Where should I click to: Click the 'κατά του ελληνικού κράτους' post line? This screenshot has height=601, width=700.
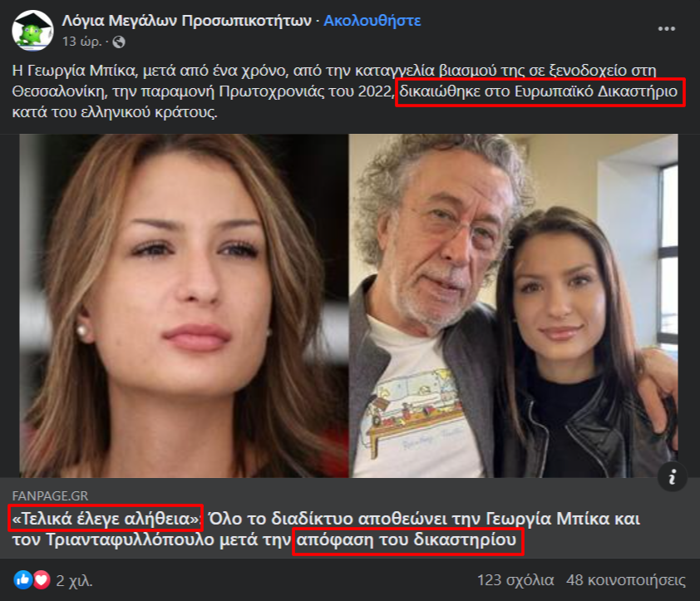[x=115, y=112]
